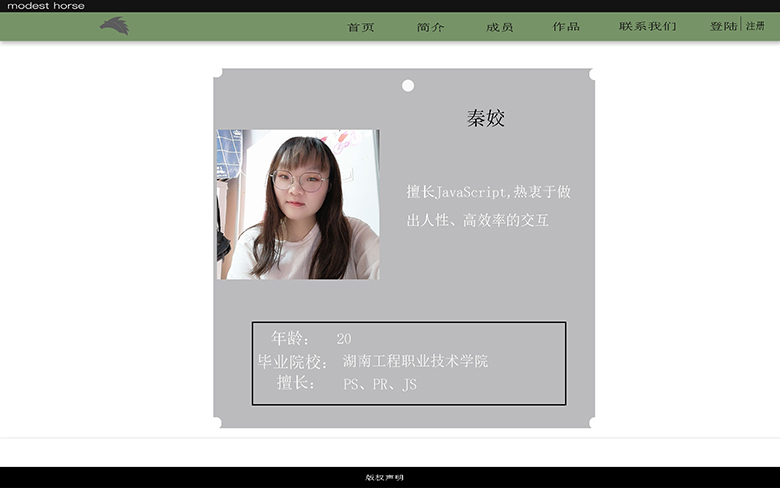Click the 毕业院校 school label
The height and width of the screenshot is (488, 780).
click(292, 362)
